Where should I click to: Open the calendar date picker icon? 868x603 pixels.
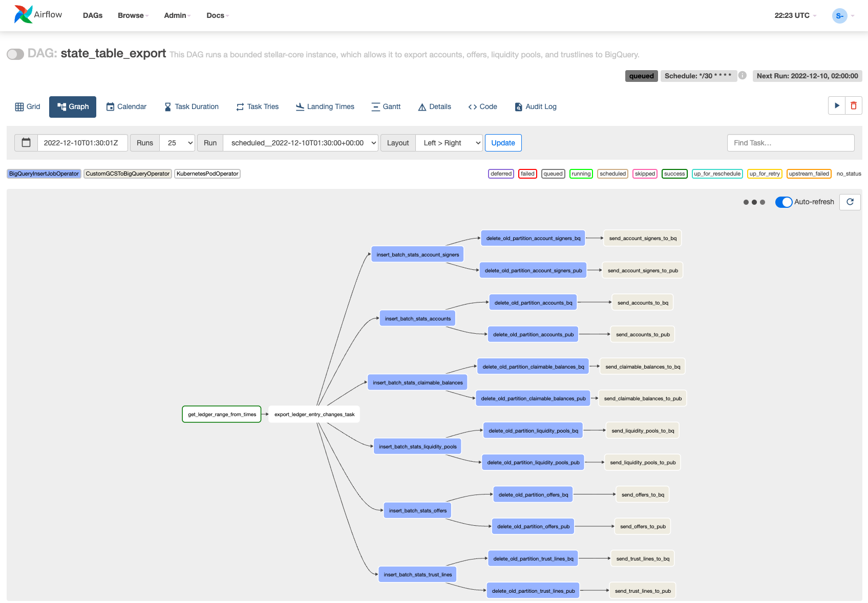pyautogui.click(x=26, y=143)
